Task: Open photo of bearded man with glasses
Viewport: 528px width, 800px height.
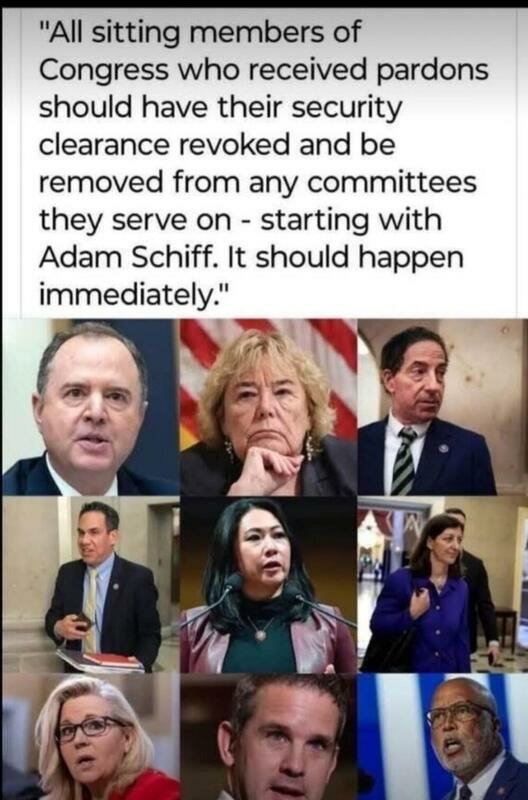Action: [x=442, y=737]
